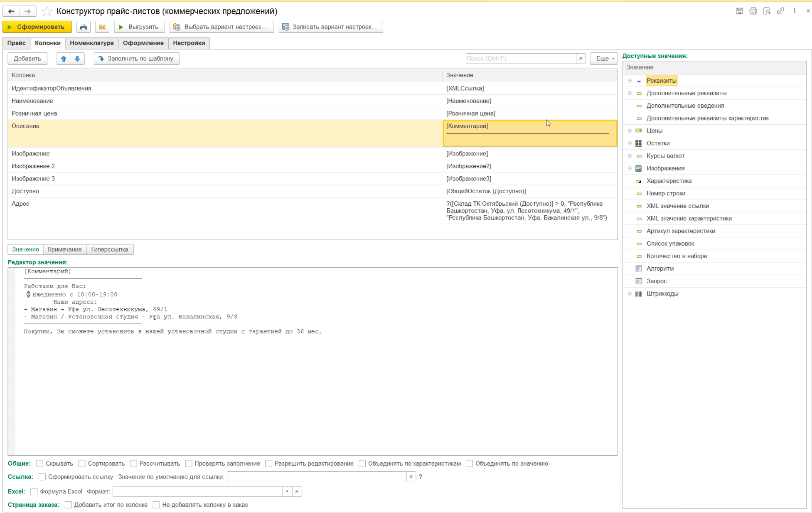
Task: Enable the Сортировать checkbox
Action: click(82, 464)
